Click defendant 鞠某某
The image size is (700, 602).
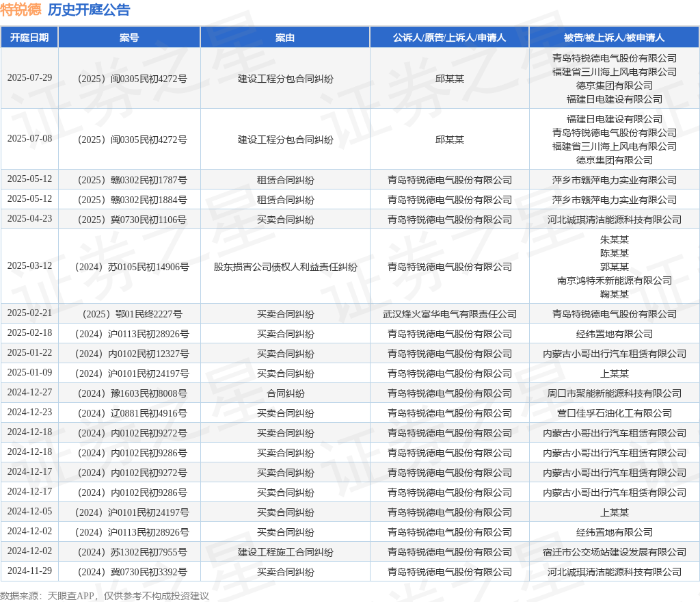tap(615, 294)
